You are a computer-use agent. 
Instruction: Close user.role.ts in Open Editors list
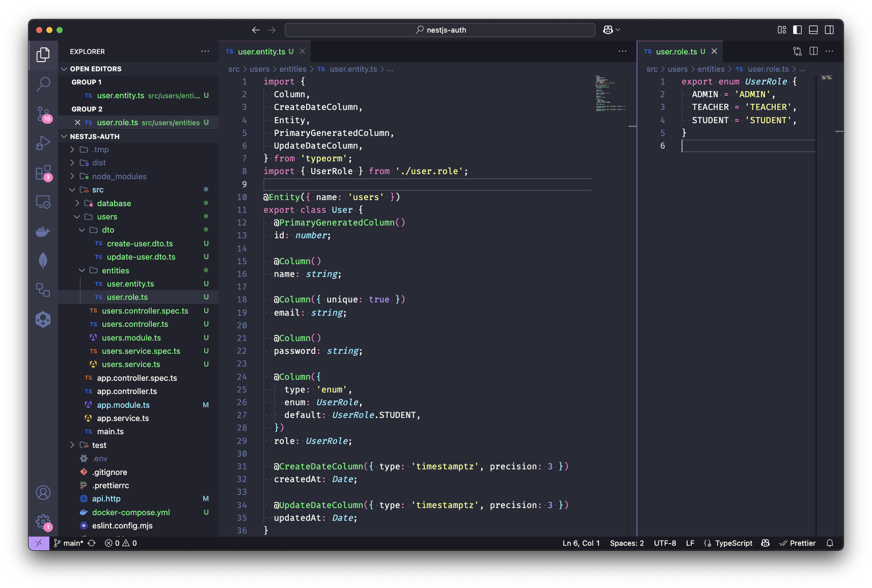click(x=77, y=123)
